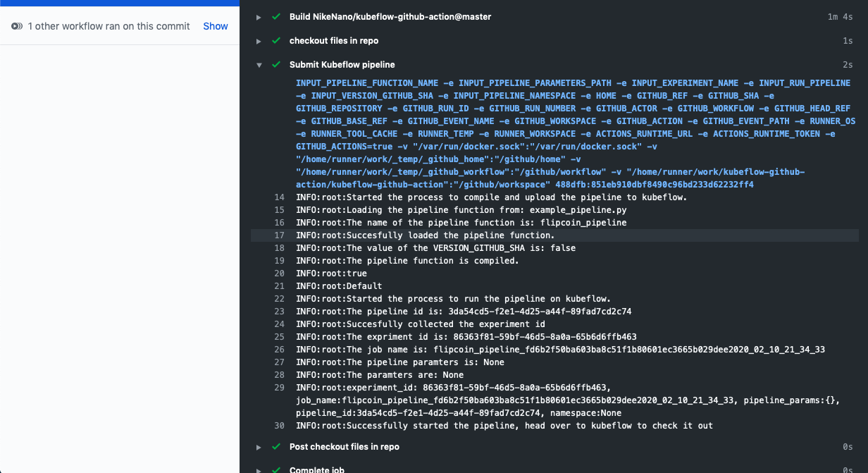Click the Show link for other workflows
The image size is (868, 473).
(216, 26)
